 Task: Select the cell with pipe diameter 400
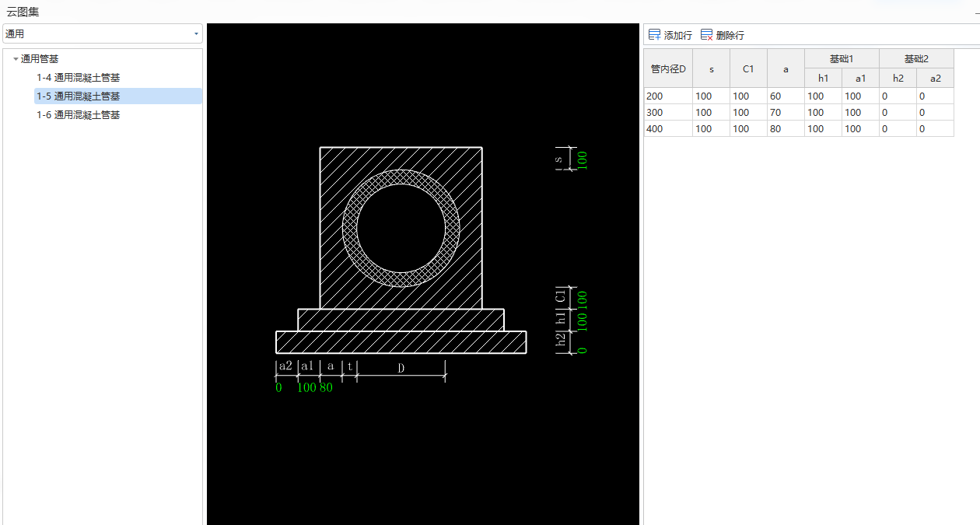[x=668, y=129]
